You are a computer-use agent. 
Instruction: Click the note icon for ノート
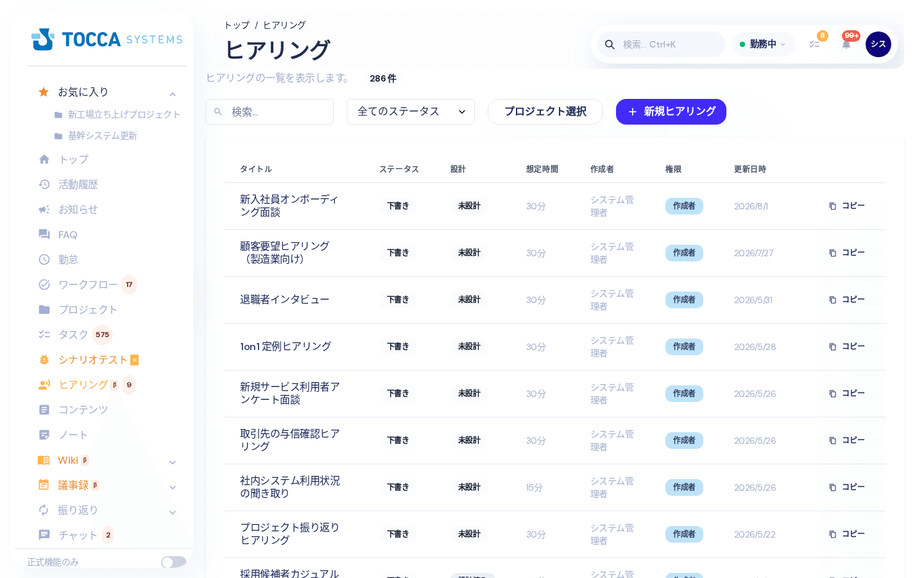44,435
